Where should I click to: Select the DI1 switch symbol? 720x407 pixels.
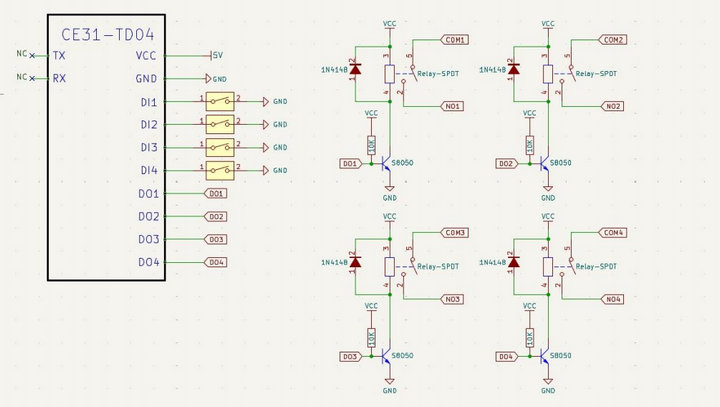click(220, 101)
